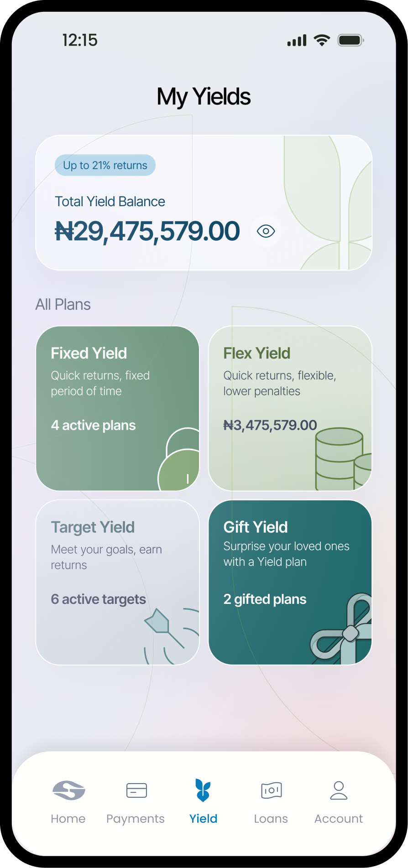The width and height of the screenshot is (408, 868).
Task: Open the Fixed Yield plan card
Action: (118, 408)
